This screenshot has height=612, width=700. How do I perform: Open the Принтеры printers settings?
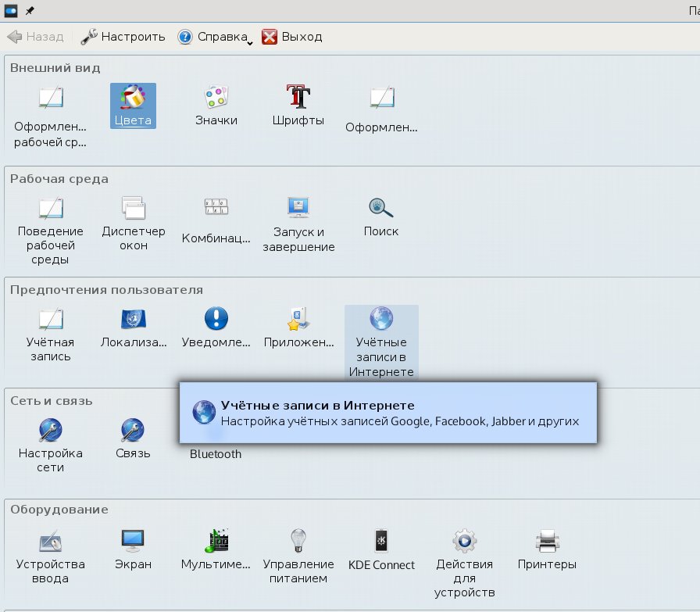[547, 549]
